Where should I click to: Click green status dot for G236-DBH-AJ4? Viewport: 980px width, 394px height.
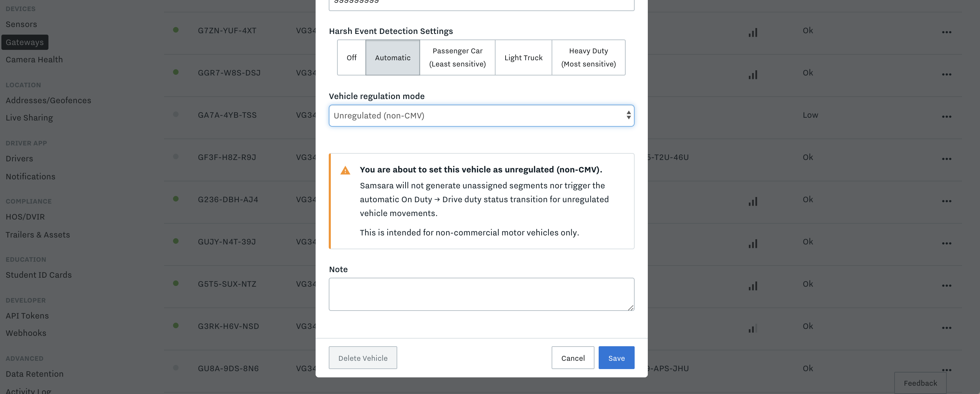pyautogui.click(x=176, y=199)
